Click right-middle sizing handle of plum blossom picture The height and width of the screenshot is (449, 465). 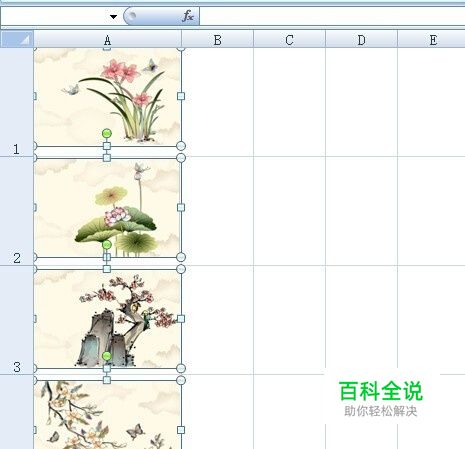click(181, 319)
